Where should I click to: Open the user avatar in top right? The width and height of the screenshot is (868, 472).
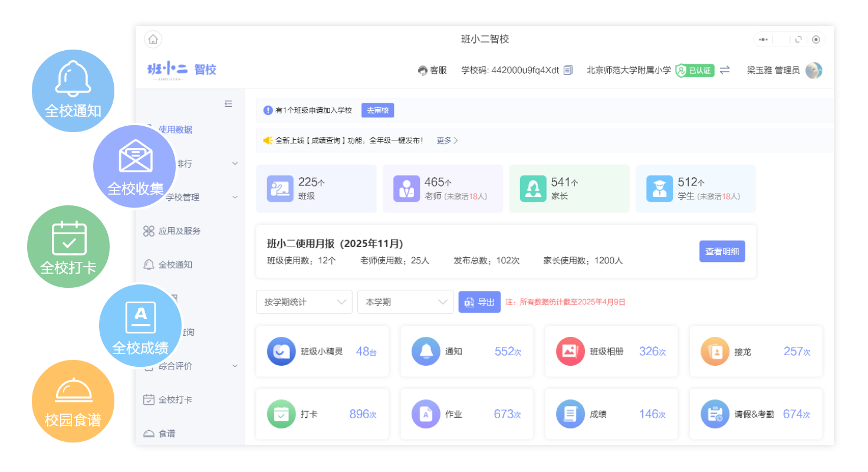814,70
